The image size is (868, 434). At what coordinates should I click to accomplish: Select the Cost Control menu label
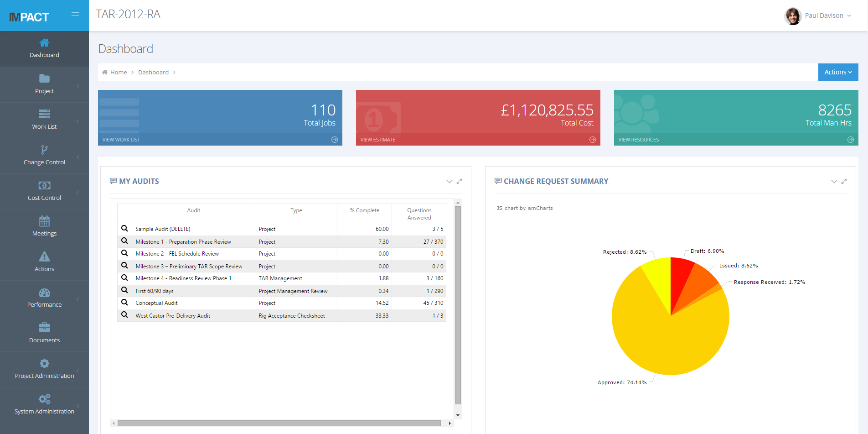pyautogui.click(x=44, y=198)
